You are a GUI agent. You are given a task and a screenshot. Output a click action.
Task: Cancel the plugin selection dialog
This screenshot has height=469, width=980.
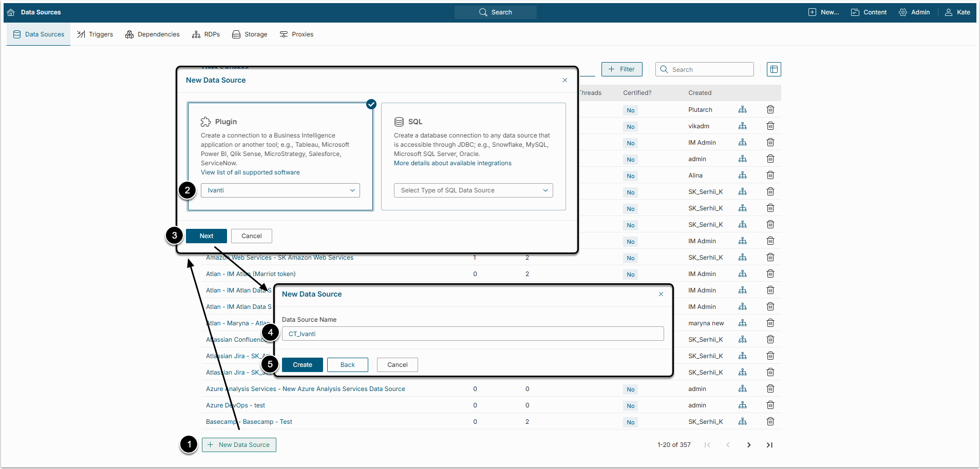[252, 236]
